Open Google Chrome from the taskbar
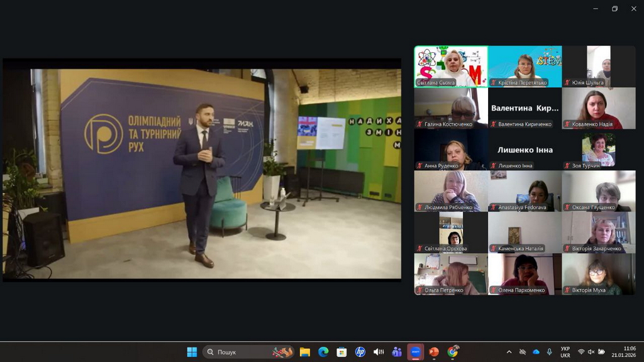This screenshot has width=644, height=362. [x=452, y=352]
